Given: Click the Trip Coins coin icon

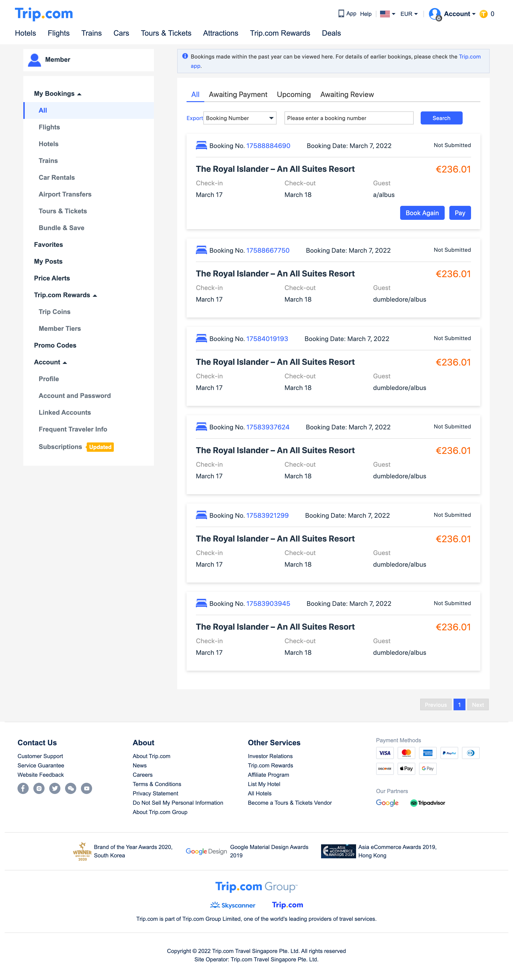Looking at the screenshot, I should (484, 14).
